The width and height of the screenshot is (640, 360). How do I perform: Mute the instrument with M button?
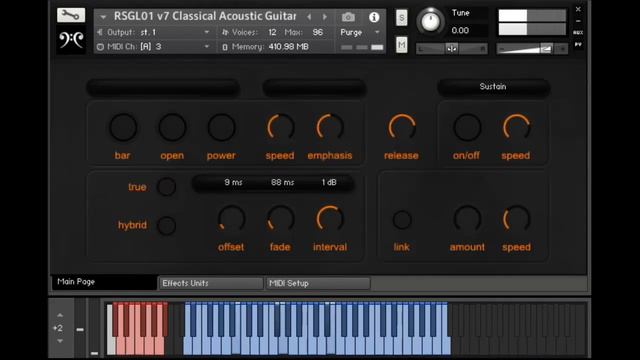pos(402,44)
